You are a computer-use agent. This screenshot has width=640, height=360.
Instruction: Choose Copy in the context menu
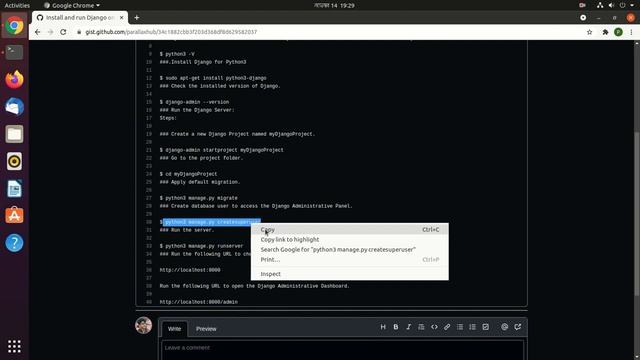(350, 230)
